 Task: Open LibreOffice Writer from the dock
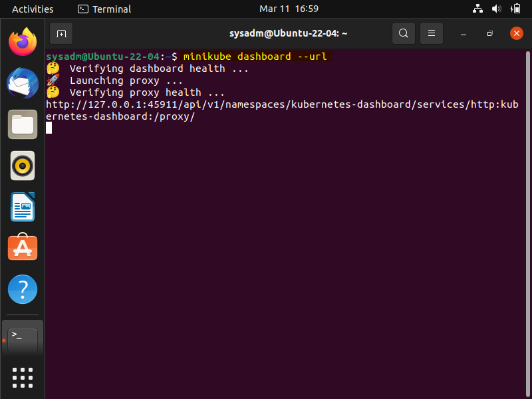(x=23, y=207)
